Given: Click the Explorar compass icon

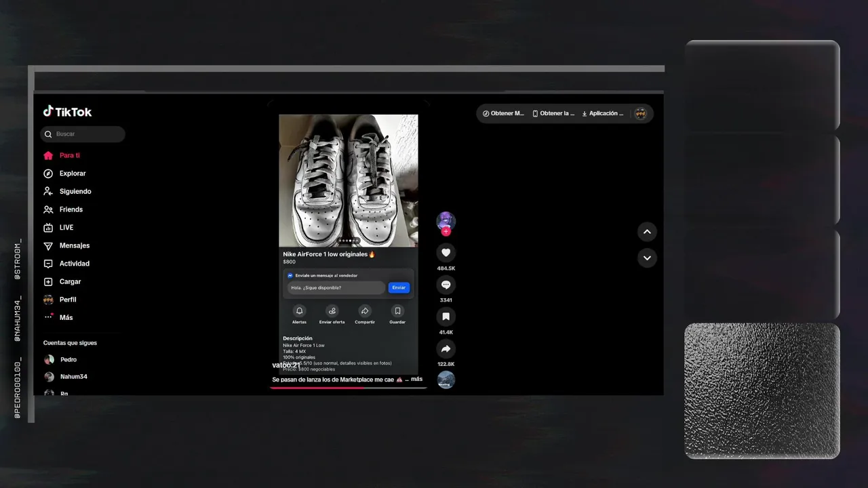Looking at the screenshot, I should click(48, 174).
